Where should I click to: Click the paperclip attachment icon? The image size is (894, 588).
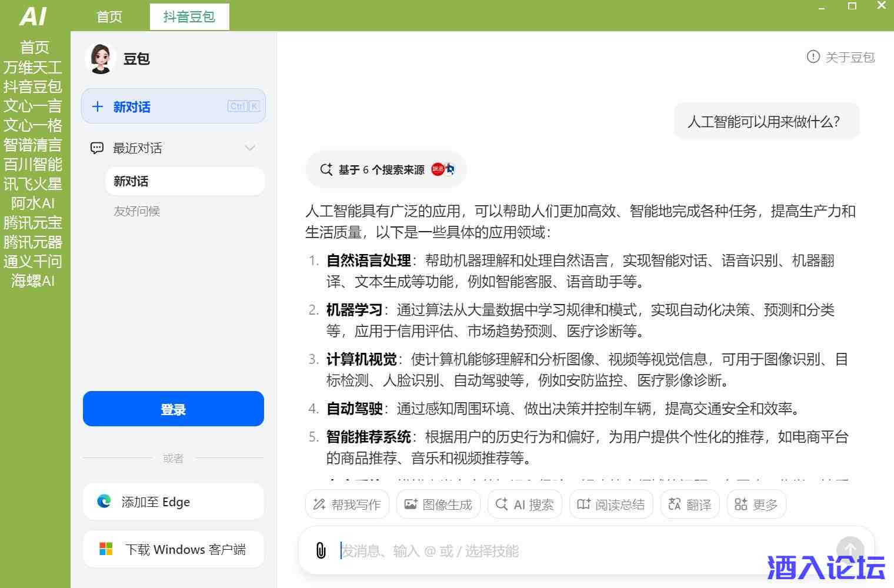click(x=321, y=550)
